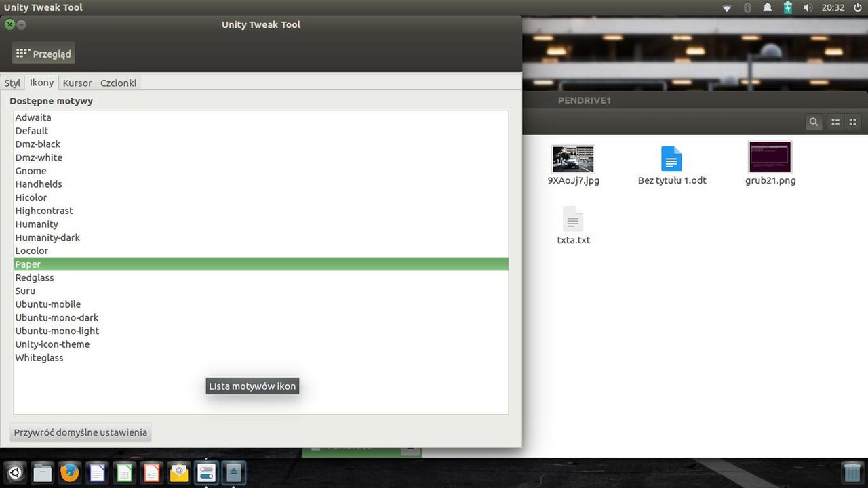This screenshot has height=488, width=868.
Task: Click the removable drive icon in dock
Action: tap(233, 472)
